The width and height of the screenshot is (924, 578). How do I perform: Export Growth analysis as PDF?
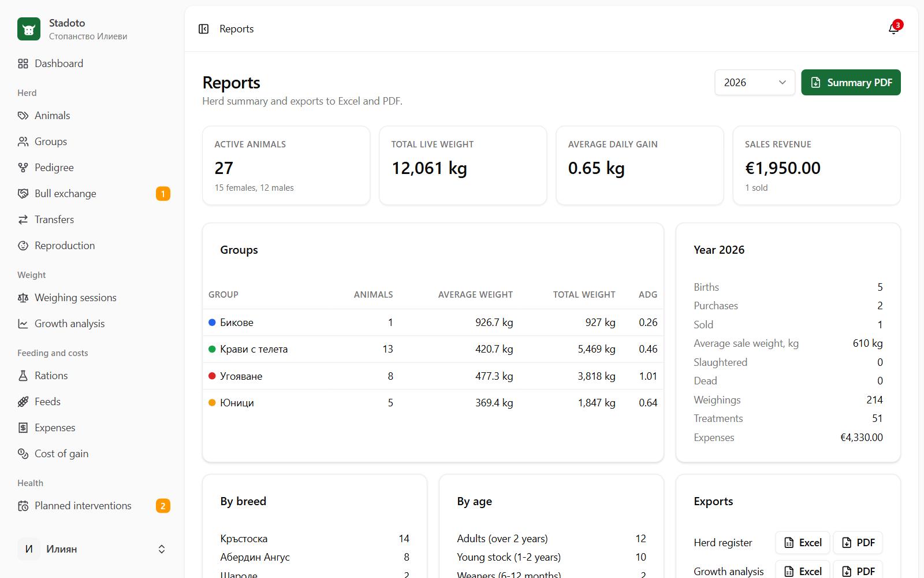[x=858, y=571]
